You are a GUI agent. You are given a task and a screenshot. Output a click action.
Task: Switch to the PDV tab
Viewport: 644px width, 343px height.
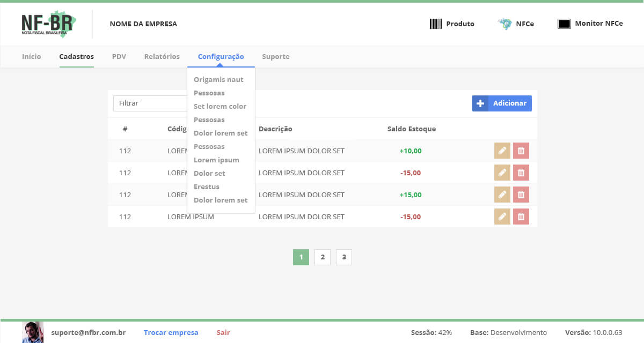(x=119, y=56)
